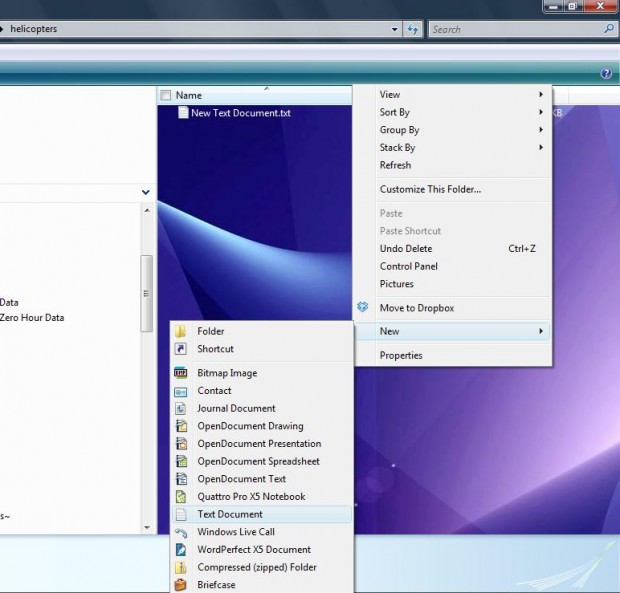This screenshot has height=593, width=620.
Task: Choose Properties in the context menu
Action: [x=401, y=355]
